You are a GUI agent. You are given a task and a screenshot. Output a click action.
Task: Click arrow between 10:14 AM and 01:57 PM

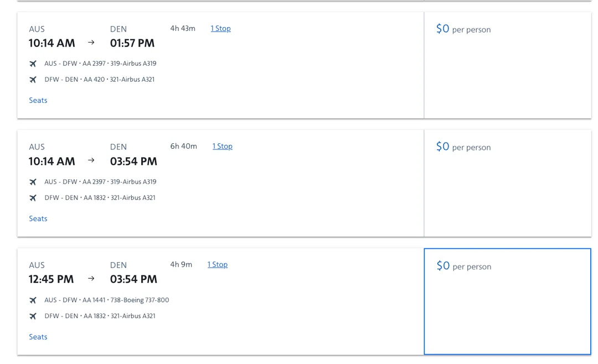click(91, 43)
